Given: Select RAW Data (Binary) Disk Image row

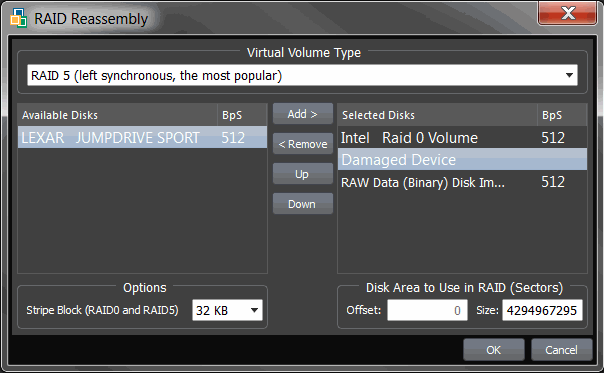Looking at the screenshot, I should click(x=462, y=182).
